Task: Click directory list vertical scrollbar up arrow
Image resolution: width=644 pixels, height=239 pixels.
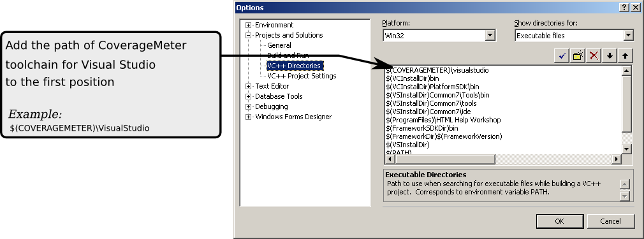Action: (626, 71)
